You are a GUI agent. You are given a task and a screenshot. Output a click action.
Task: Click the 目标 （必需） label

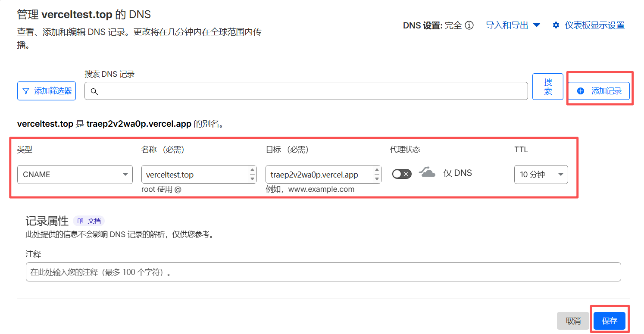(287, 150)
